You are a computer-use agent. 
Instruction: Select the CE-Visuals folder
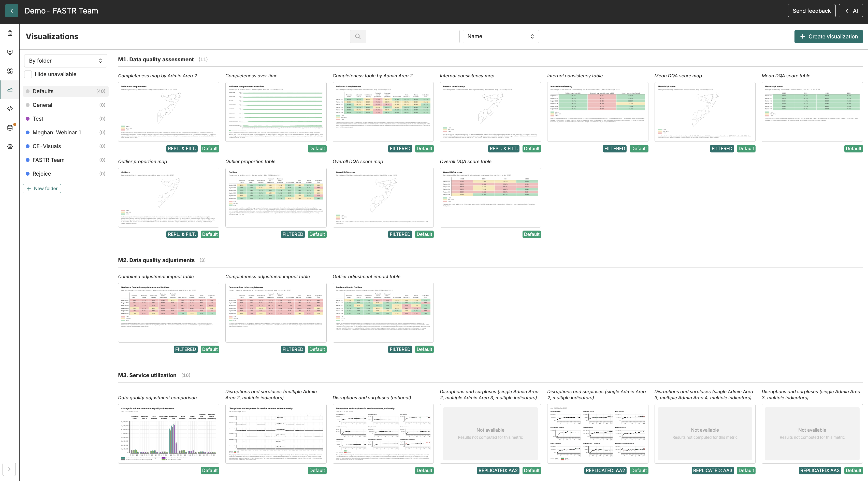[66, 146]
